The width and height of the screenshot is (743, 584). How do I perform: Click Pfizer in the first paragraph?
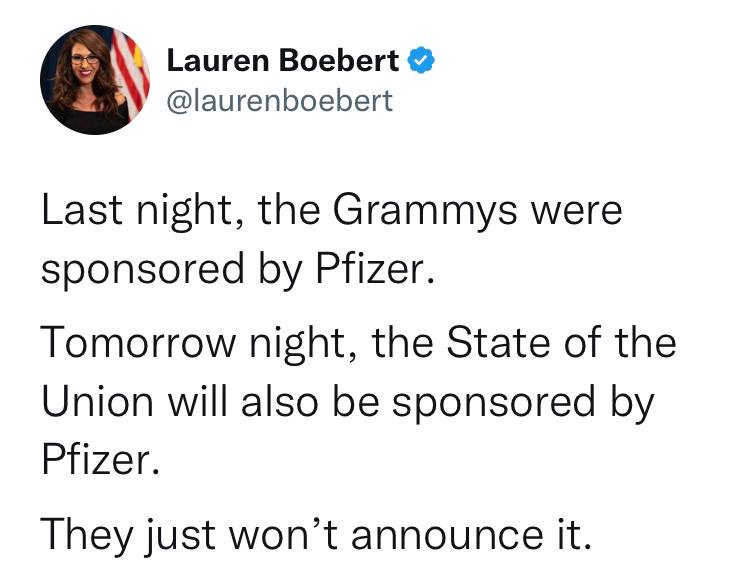click(x=375, y=268)
